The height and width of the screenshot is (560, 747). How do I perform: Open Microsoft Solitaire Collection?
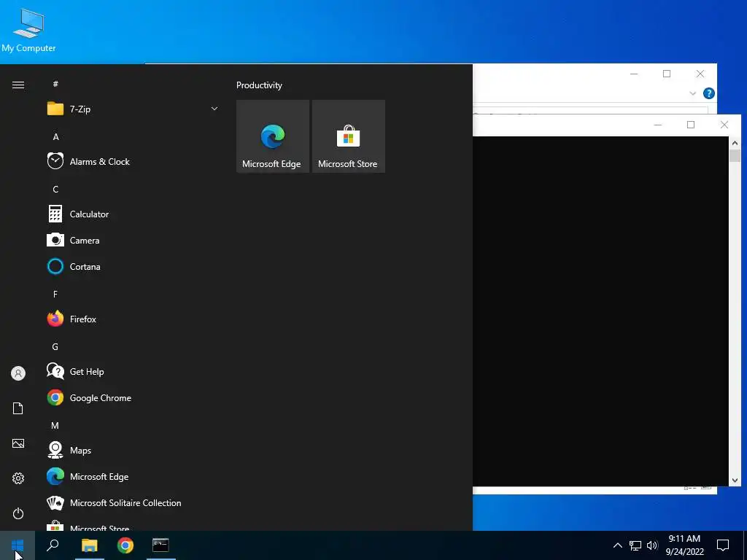pyautogui.click(x=133, y=503)
